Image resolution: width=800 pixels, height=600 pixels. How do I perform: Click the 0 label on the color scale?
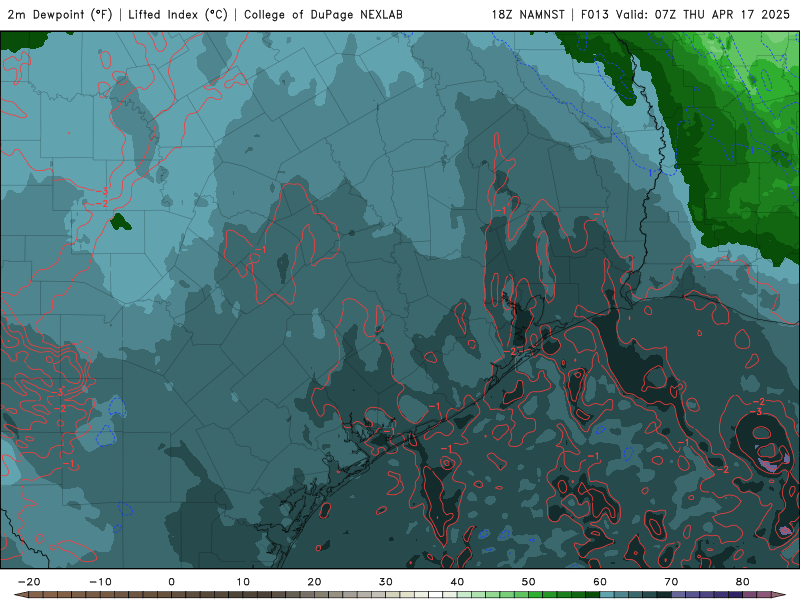pyautogui.click(x=171, y=582)
